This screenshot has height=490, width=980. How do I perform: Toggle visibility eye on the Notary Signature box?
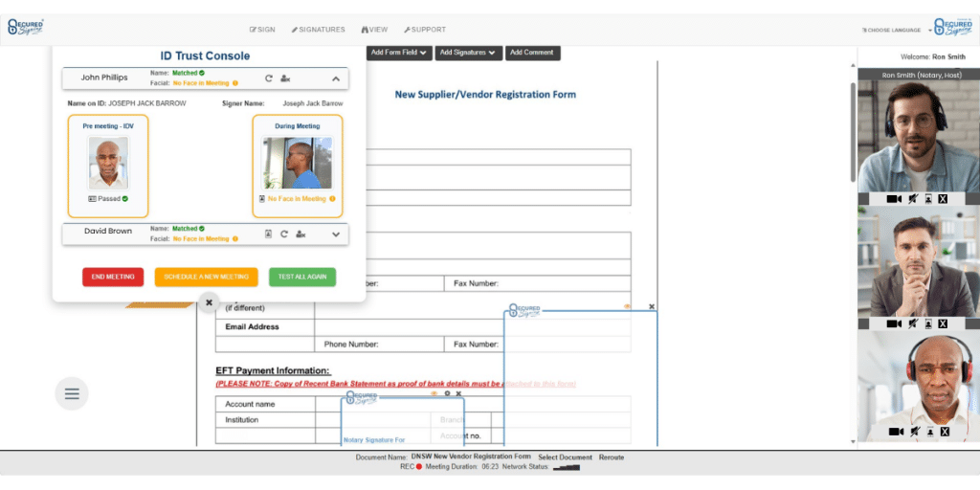[434, 393]
